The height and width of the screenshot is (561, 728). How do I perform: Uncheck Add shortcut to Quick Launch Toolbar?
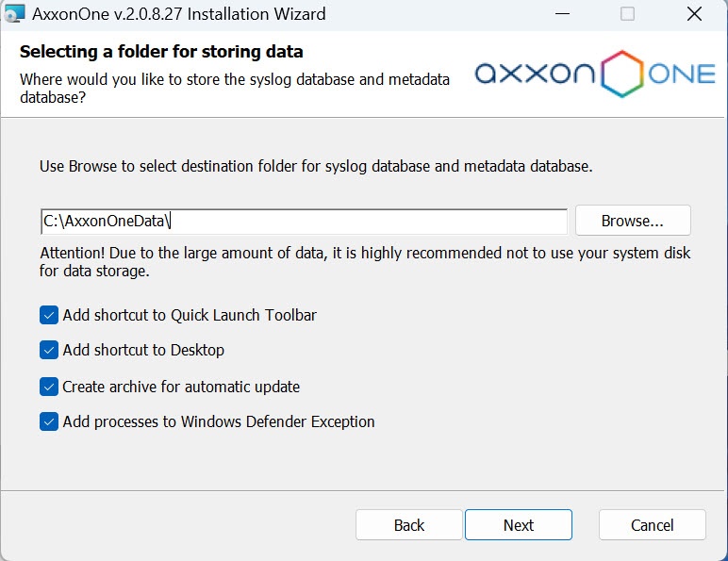[49, 315]
